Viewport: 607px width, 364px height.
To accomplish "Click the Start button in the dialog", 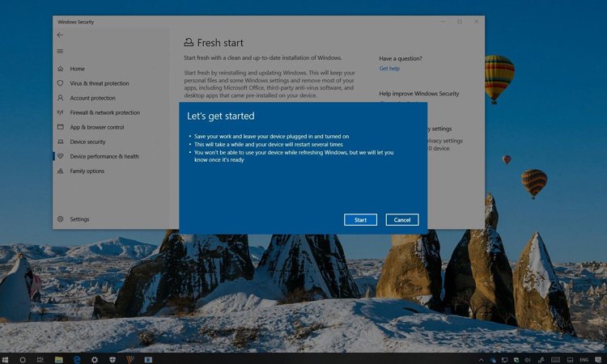I will click(360, 220).
